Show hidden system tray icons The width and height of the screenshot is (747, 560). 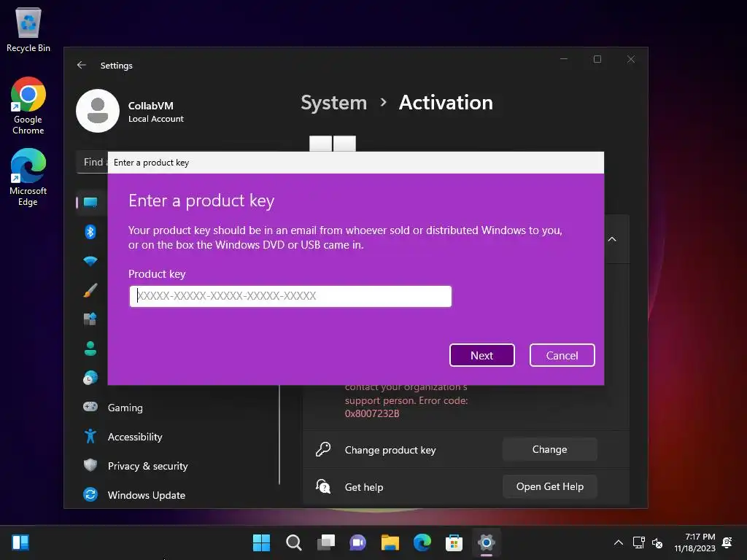coord(619,542)
